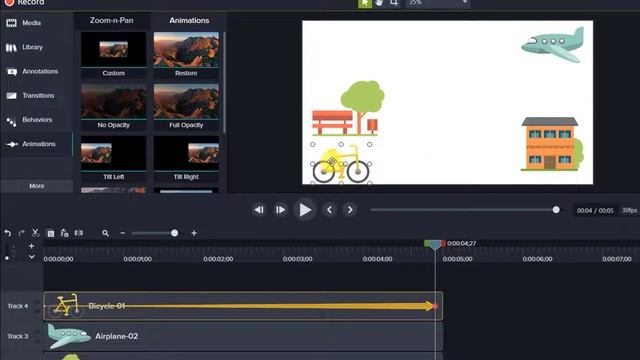Select Animations in the sidebar

[31, 144]
